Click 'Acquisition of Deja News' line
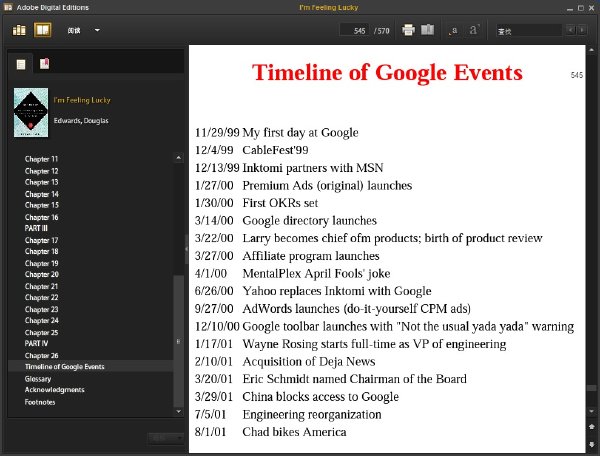Screen dimensions: 600x456 [x=309, y=361]
